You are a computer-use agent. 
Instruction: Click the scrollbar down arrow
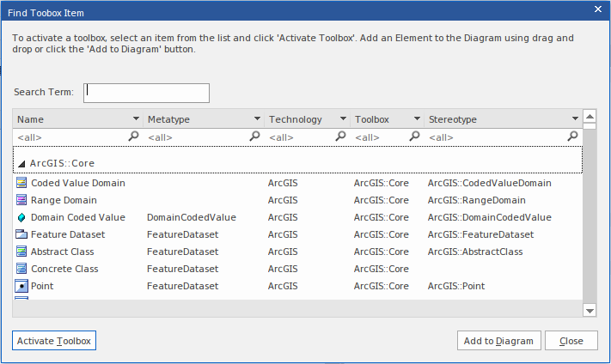pos(590,310)
